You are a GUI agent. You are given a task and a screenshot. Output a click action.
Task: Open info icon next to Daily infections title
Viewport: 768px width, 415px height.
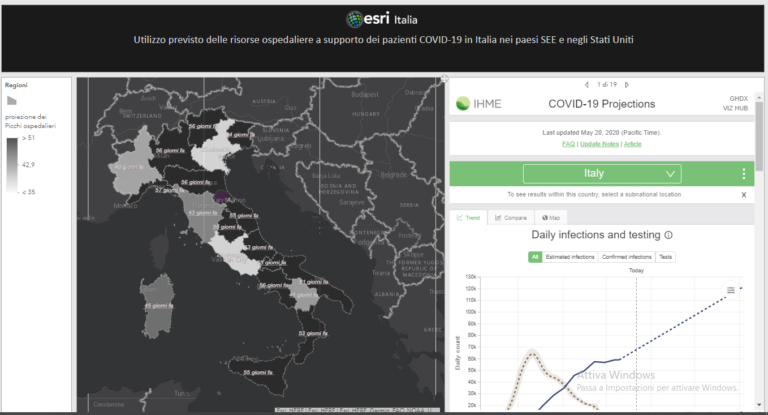(x=668, y=236)
